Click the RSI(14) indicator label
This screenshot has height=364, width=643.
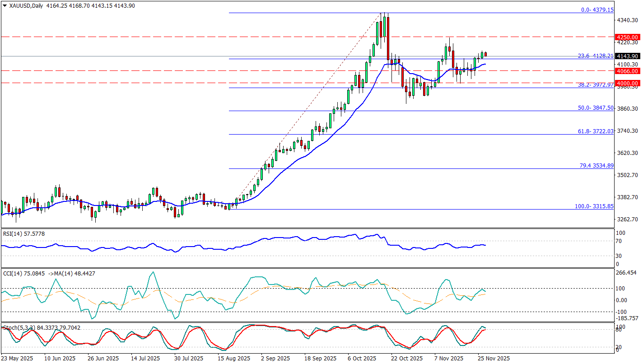pyautogui.click(x=12, y=233)
